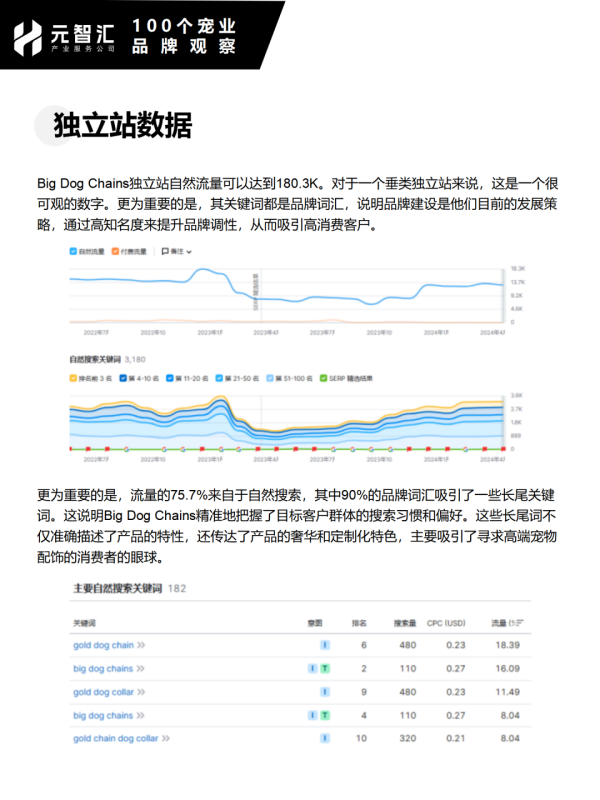This screenshot has height=800, width=600.
Task: Click the I intent badge in rank 4 big dog chains row
Action: pyautogui.click(x=312, y=716)
